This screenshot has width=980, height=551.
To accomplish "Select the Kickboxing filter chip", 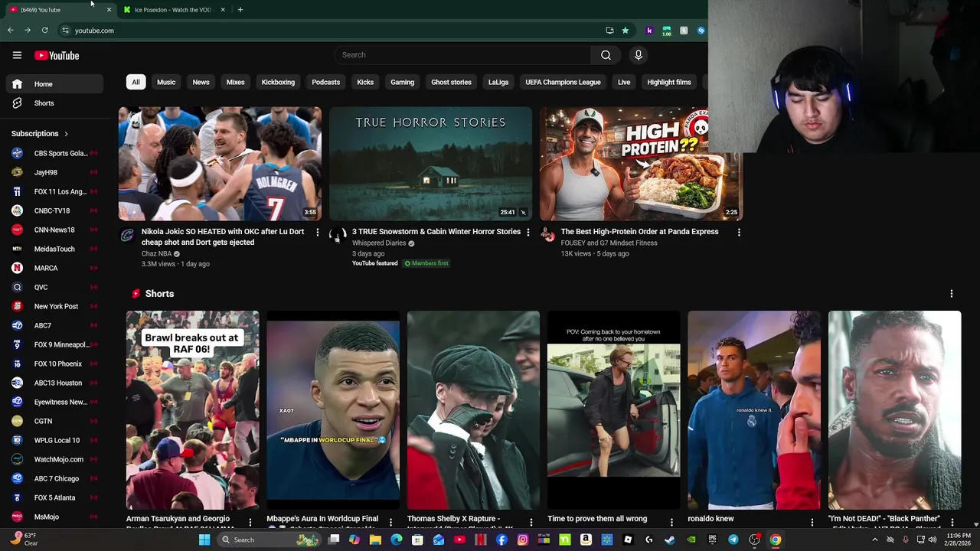I will point(278,82).
